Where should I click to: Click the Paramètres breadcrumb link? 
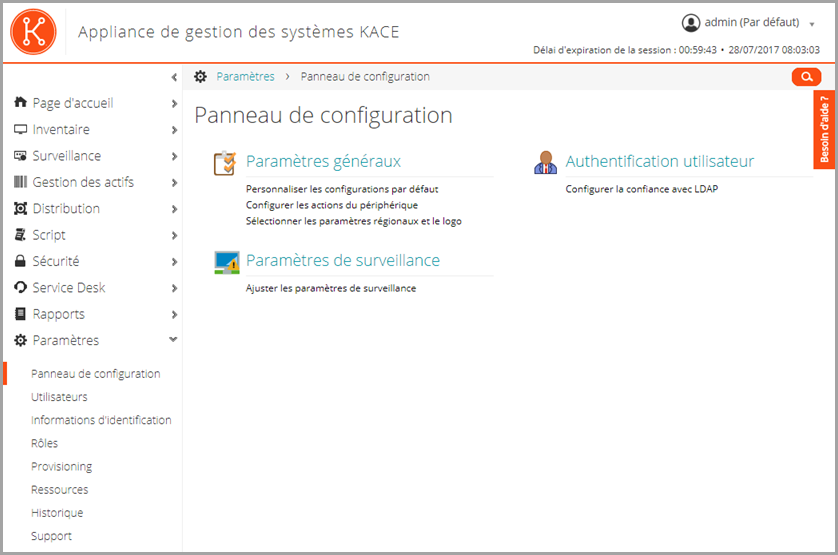(x=245, y=76)
